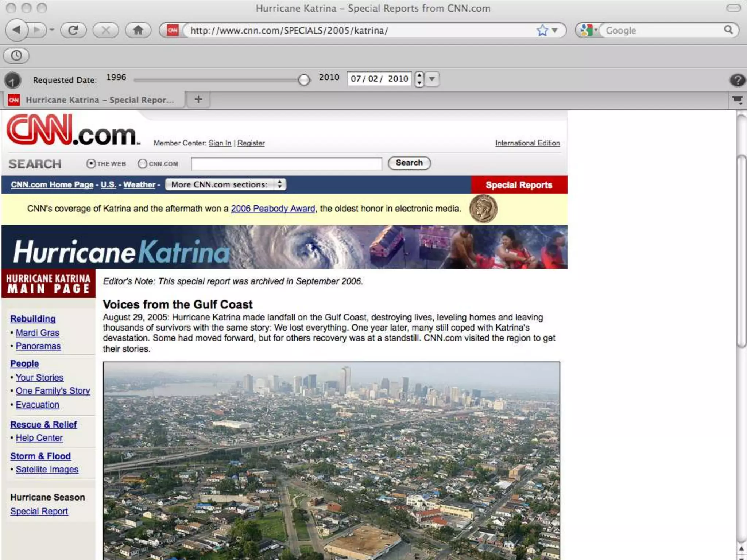Click the CNN search text field
The image size is (747, 560).
(286, 164)
